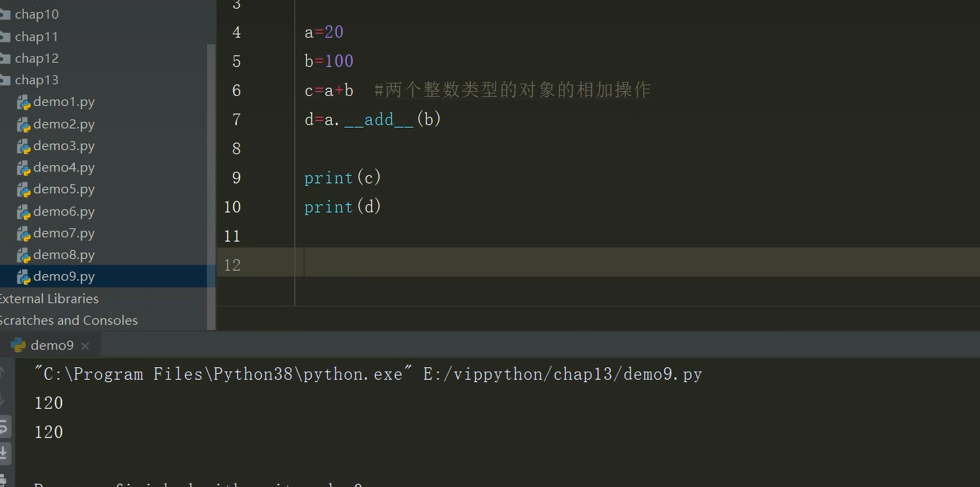Toggle scroll to end in Run console

click(x=4, y=453)
